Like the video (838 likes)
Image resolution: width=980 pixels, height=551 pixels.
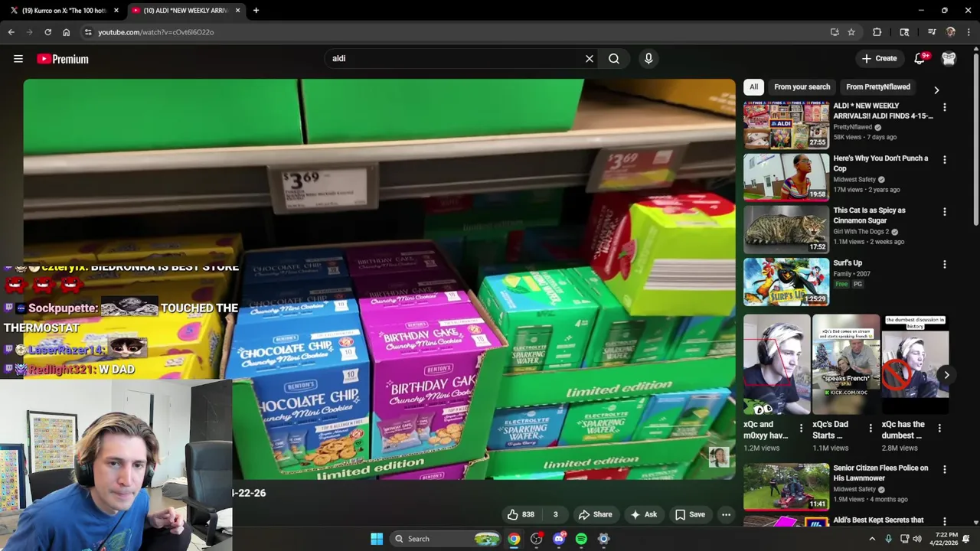(521, 514)
